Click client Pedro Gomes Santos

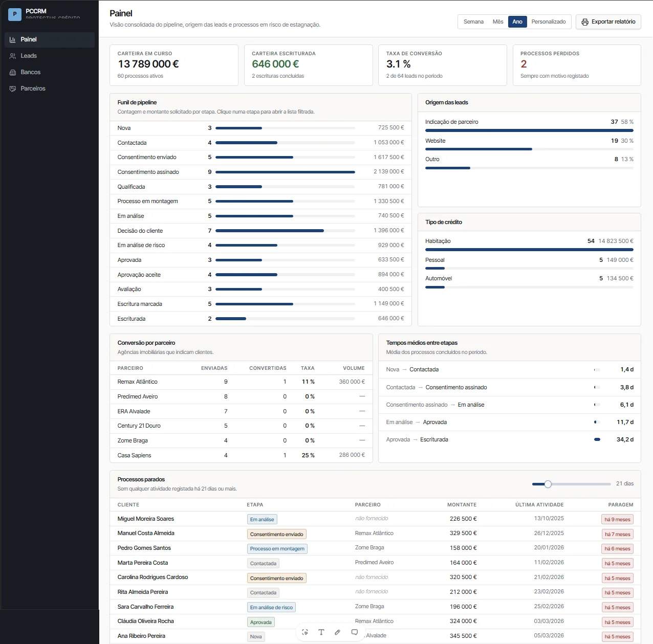pyautogui.click(x=144, y=548)
